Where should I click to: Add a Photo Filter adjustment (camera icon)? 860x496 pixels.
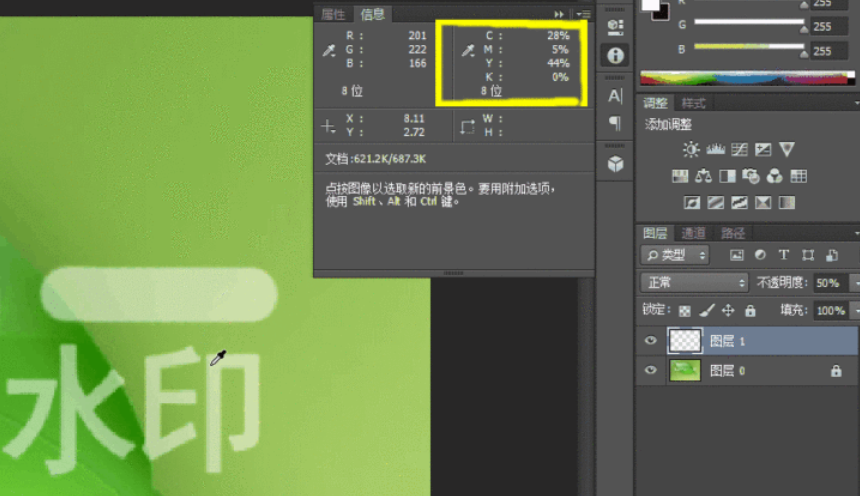coord(751,176)
